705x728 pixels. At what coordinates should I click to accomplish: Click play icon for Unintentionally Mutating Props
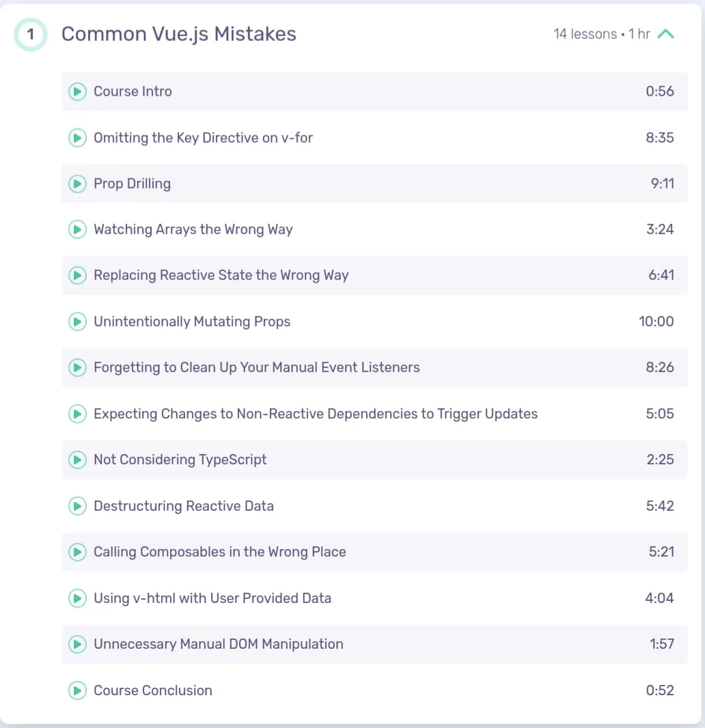point(78,322)
